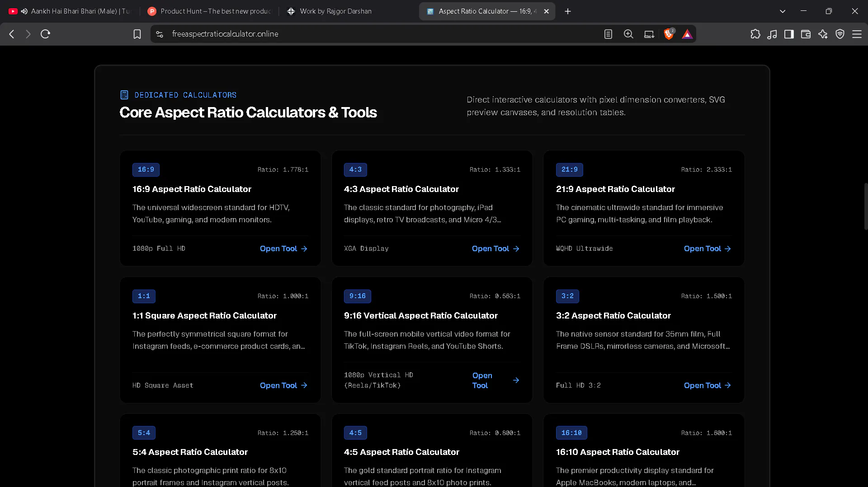The width and height of the screenshot is (868, 487).
Task: Open a new browser tab
Action: pyautogui.click(x=568, y=11)
